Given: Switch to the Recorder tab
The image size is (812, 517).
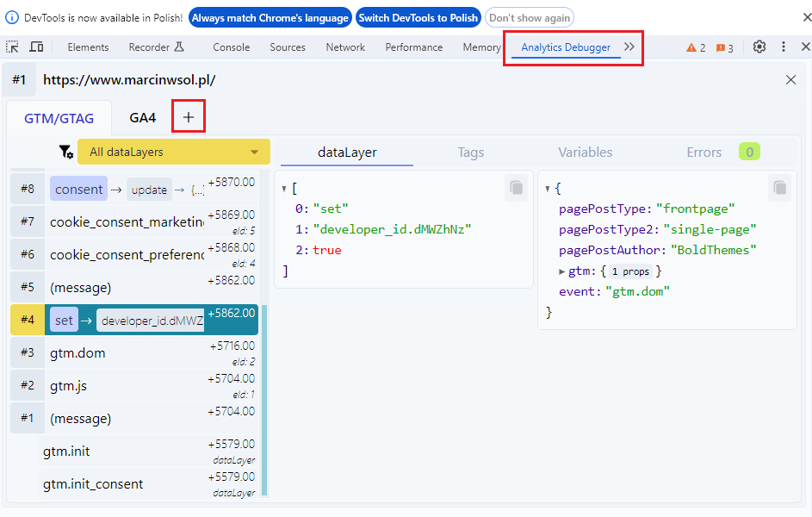Looking at the screenshot, I should (156, 47).
